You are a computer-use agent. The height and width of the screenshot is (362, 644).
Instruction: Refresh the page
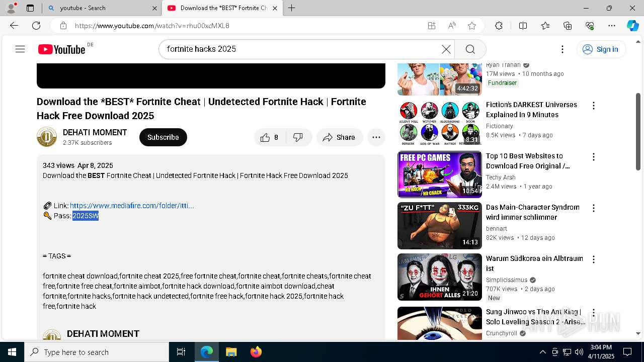pyautogui.click(x=36, y=26)
